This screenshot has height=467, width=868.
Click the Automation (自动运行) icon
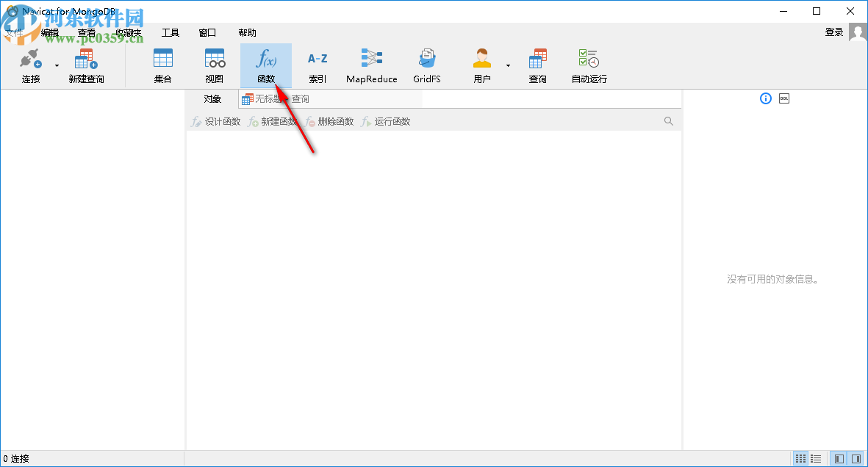coord(589,59)
